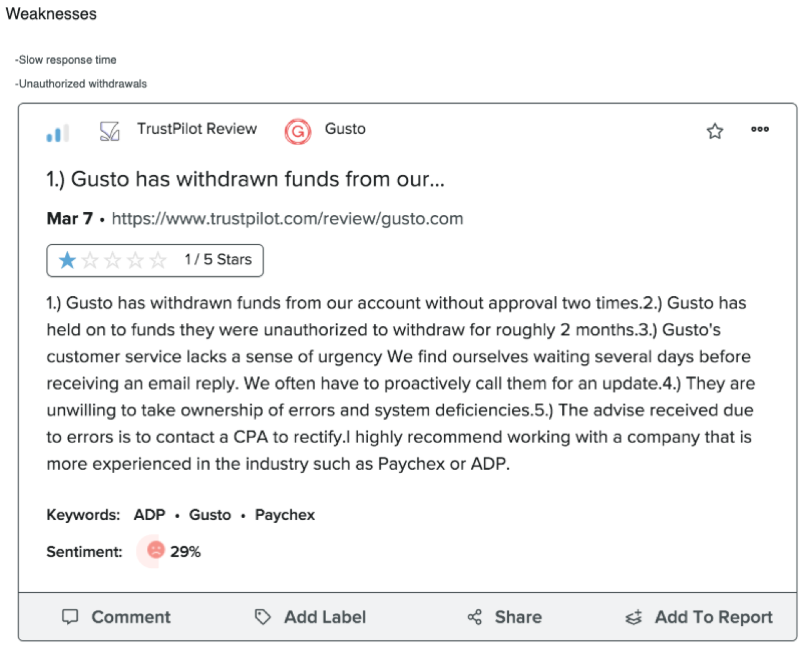Click the TrustPilot Review source icon

[109, 131]
